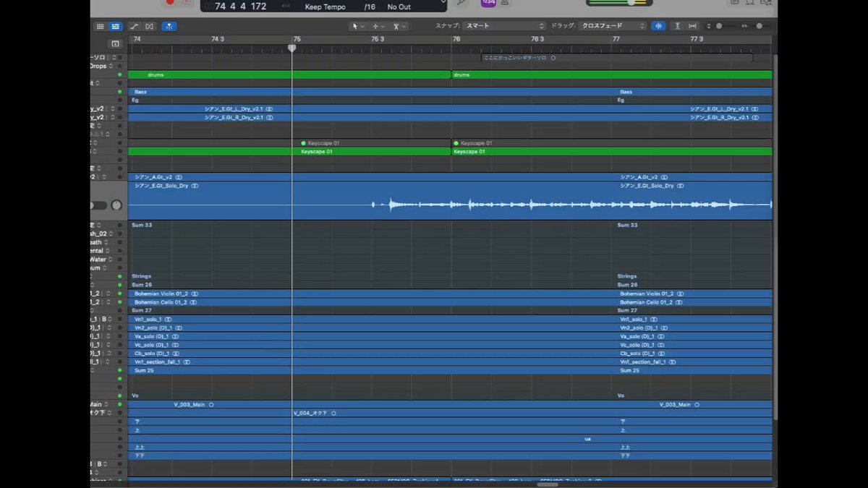868x488 pixels.
Task: Open the Snap mode dropdown
Action: tap(504, 26)
